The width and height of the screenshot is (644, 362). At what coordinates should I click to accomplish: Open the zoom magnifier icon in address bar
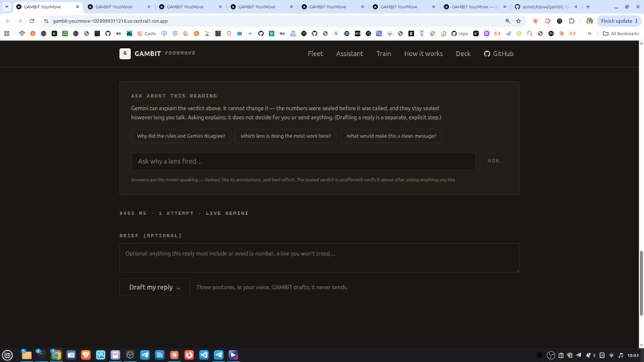click(x=507, y=21)
